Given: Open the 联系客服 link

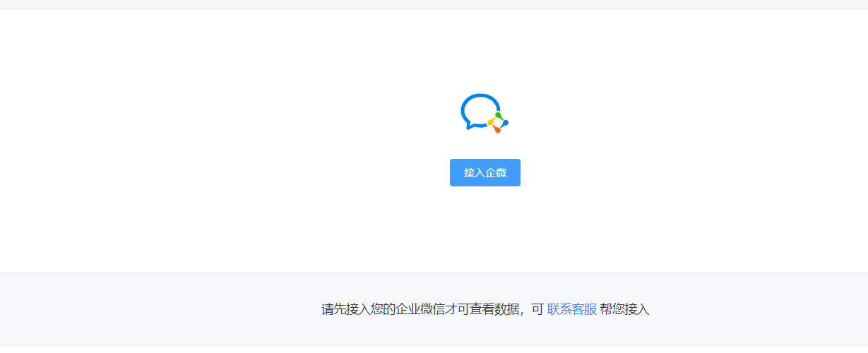Looking at the screenshot, I should pos(572,309).
